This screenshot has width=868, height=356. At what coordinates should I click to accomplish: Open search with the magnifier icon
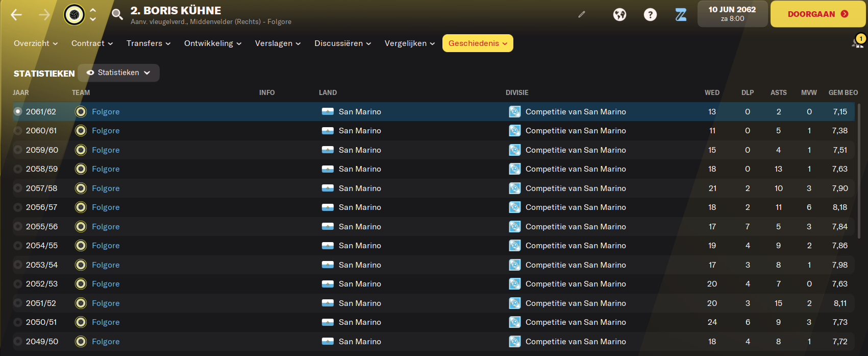click(117, 15)
